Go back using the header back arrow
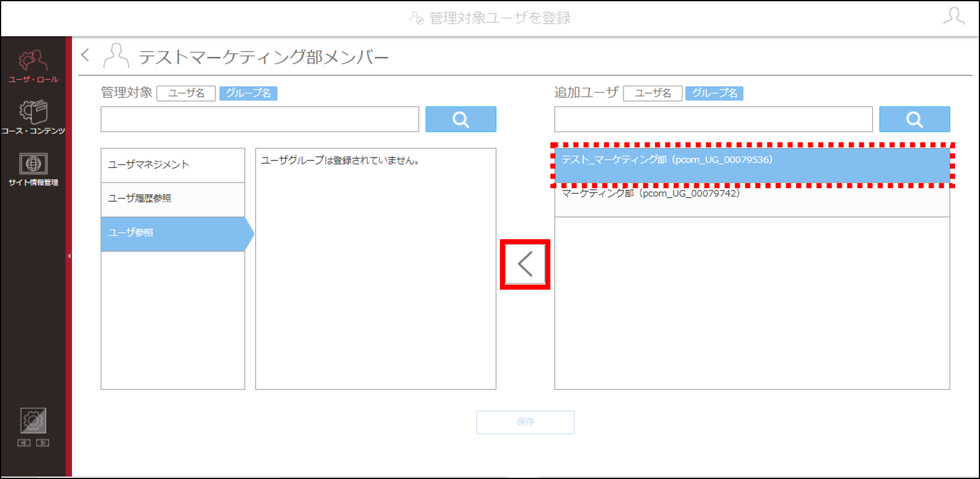Image resolution: width=980 pixels, height=479 pixels. coord(86,55)
